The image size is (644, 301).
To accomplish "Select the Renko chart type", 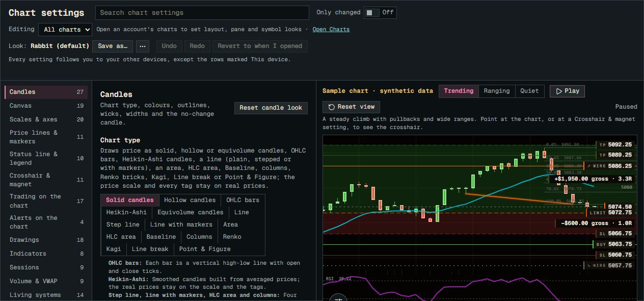I will click(x=232, y=237).
